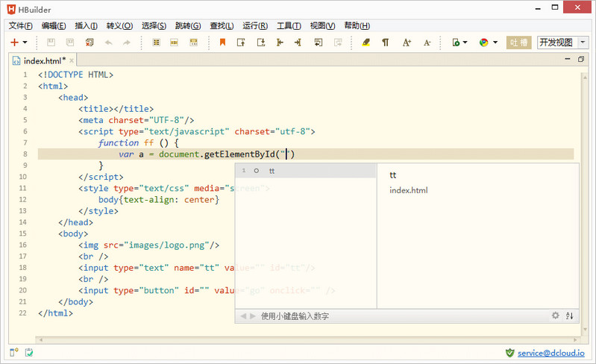The image size is (596, 364).
Task: Click the orange bookmark toolbar icon
Action: click(x=222, y=43)
